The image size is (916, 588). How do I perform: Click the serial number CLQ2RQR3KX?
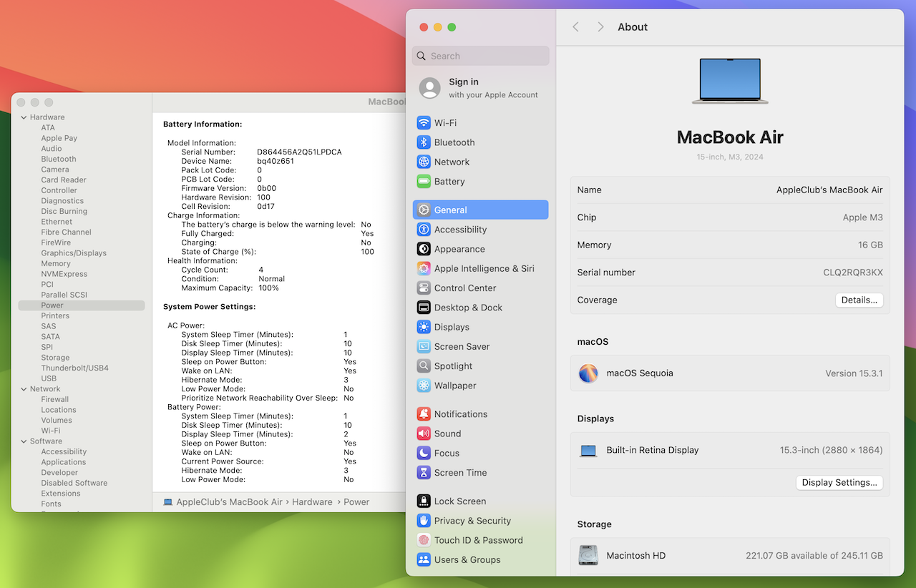[853, 273]
